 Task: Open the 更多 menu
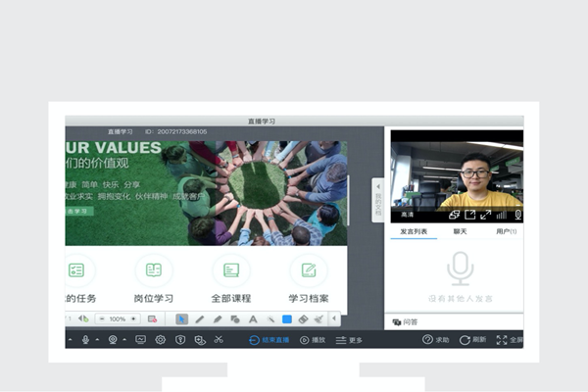(349, 340)
